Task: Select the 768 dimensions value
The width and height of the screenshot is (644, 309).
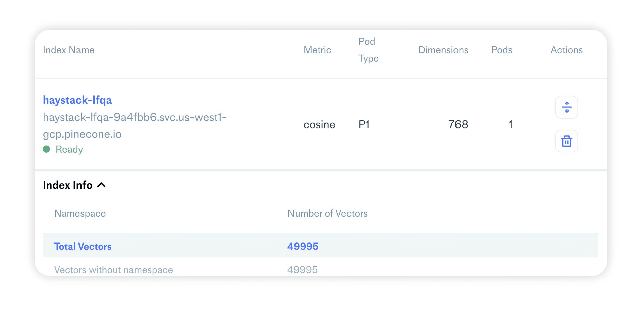Action: [458, 125]
